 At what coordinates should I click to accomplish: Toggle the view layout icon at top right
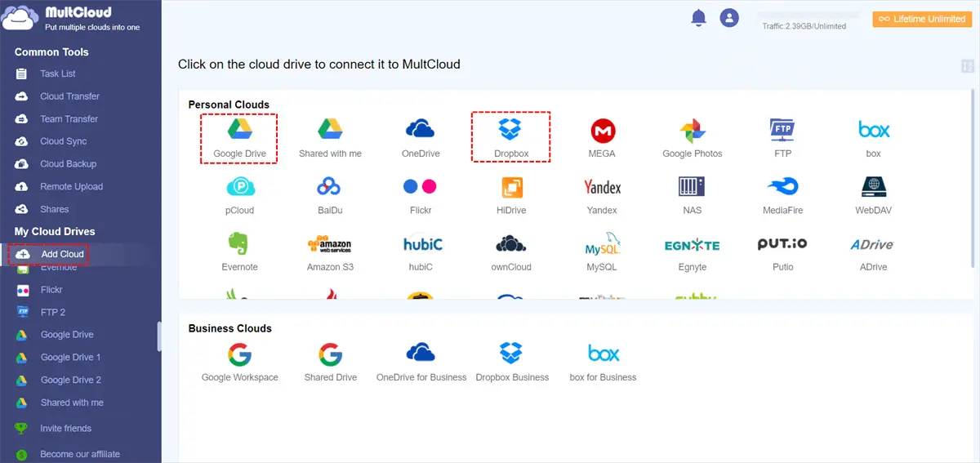(969, 66)
